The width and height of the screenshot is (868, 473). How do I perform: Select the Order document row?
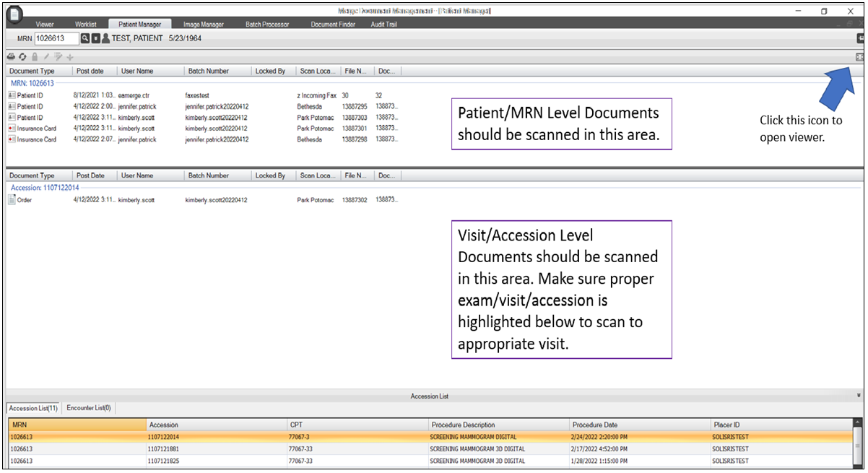pyautogui.click(x=25, y=200)
